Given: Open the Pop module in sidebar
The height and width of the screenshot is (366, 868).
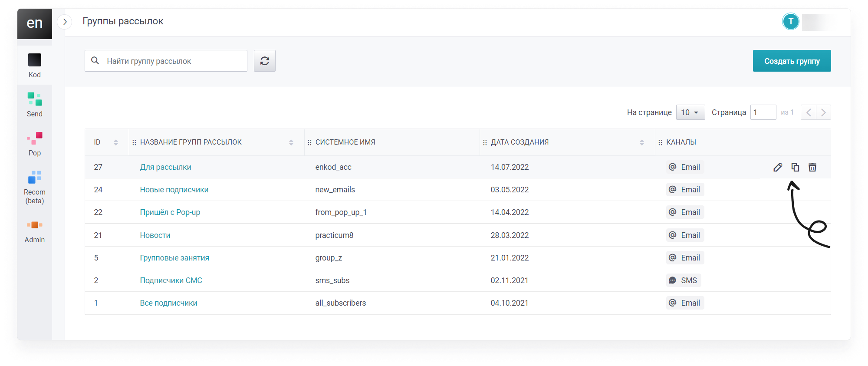Looking at the screenshot, I should tap(35, 144).
